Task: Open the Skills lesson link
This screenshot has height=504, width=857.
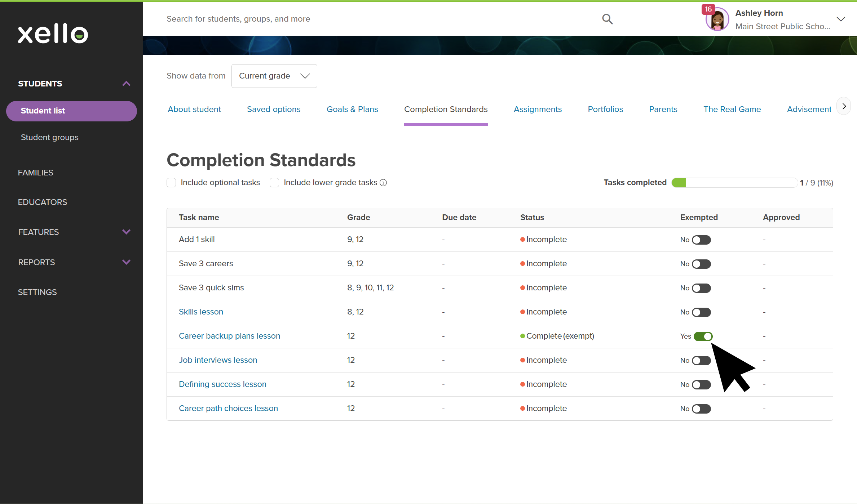Action: 201,312
